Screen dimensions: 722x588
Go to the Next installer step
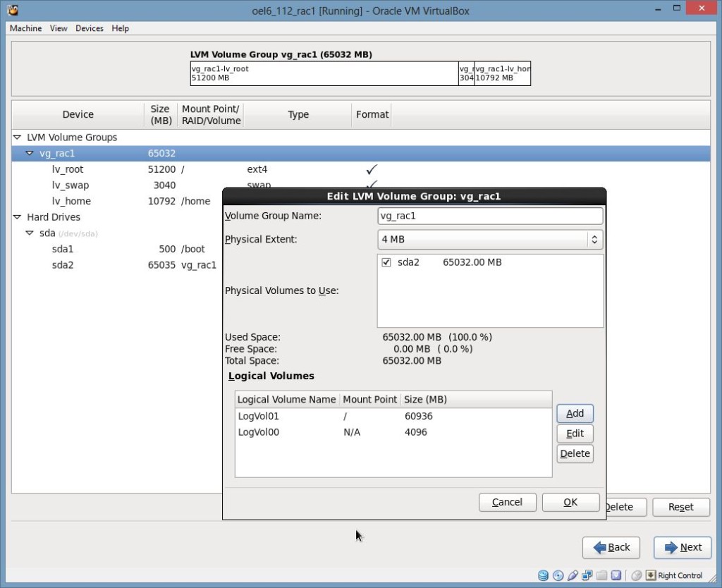click(683, 548)
